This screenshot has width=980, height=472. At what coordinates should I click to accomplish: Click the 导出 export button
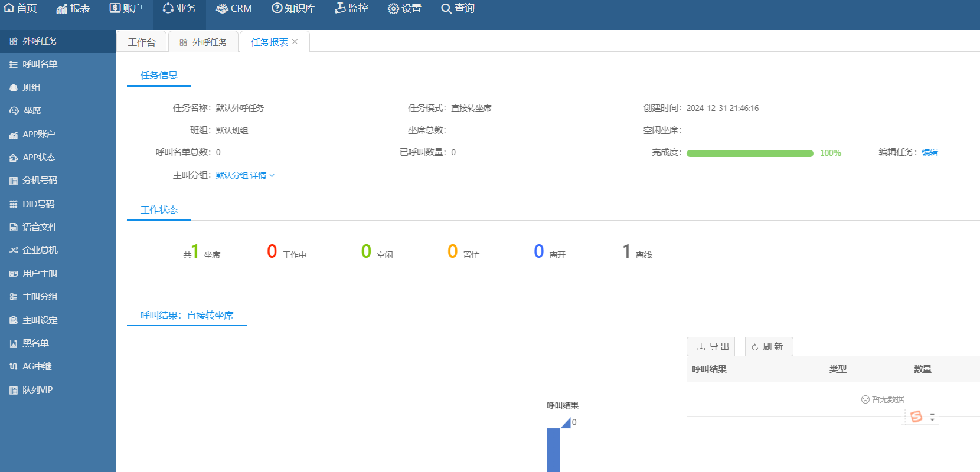pyautogui.click(x=711, y=347)
